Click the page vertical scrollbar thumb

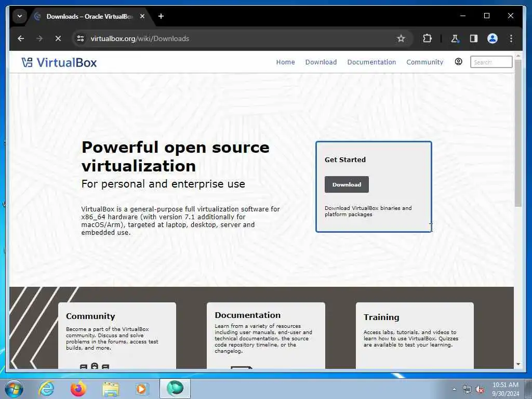click(x=518, y=133)
